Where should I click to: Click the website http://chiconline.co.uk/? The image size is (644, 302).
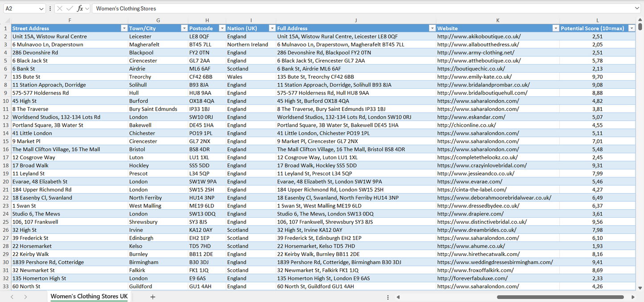(x=466, y=125)
